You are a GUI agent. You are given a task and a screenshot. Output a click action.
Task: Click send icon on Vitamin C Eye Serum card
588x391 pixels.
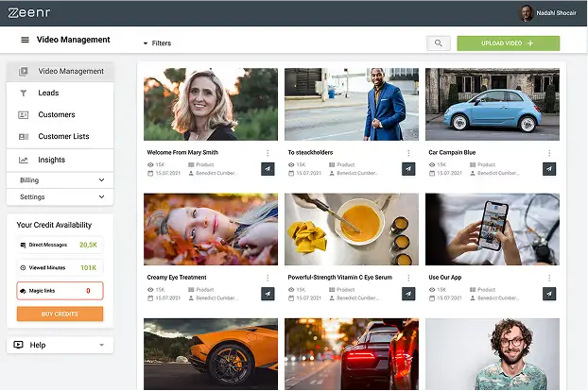pos(408,294)
